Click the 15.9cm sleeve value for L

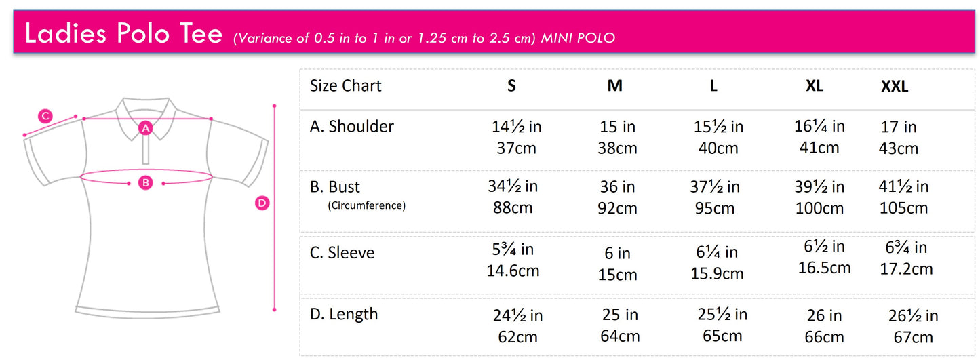point(718,273)
